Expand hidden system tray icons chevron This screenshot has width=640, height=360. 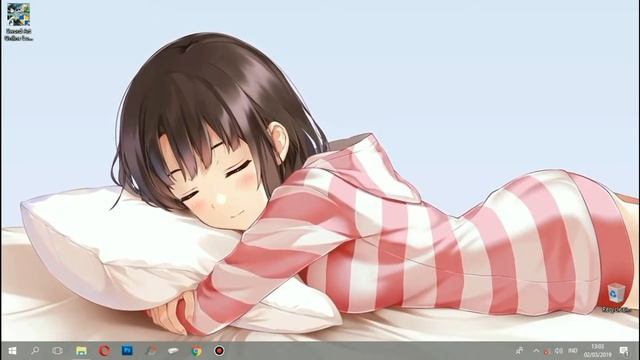click(x=536, y=351)
